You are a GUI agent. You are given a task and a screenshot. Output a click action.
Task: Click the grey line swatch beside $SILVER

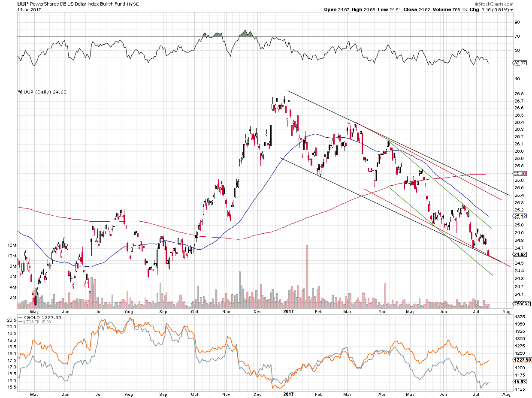20,322
